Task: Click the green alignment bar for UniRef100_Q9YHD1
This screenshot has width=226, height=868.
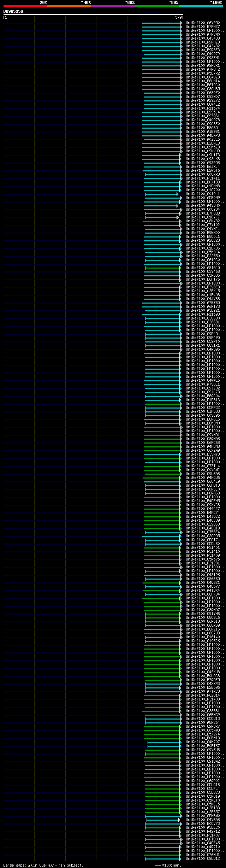Action: (x=163, y=435)
